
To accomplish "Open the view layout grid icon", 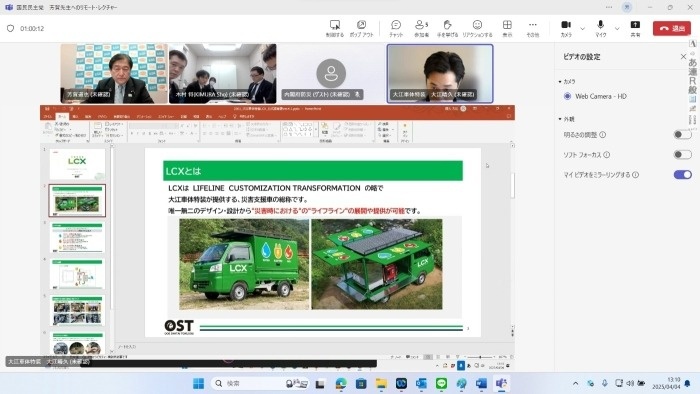I will click(507, 25).
